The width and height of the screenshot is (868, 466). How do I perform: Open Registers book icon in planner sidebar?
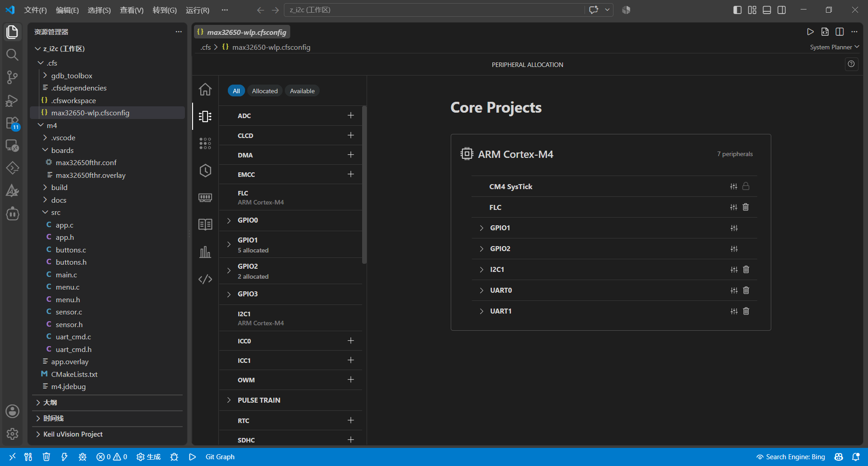(205, 224)
